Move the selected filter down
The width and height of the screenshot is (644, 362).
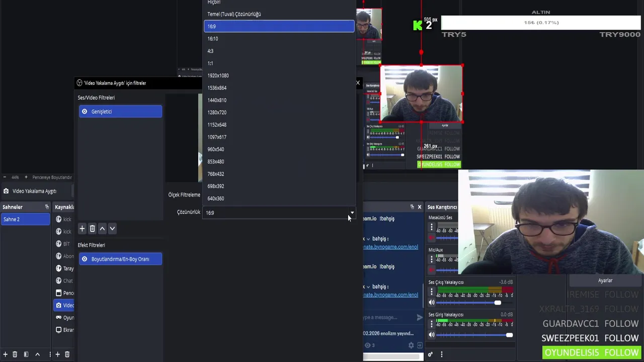[112, 229]
